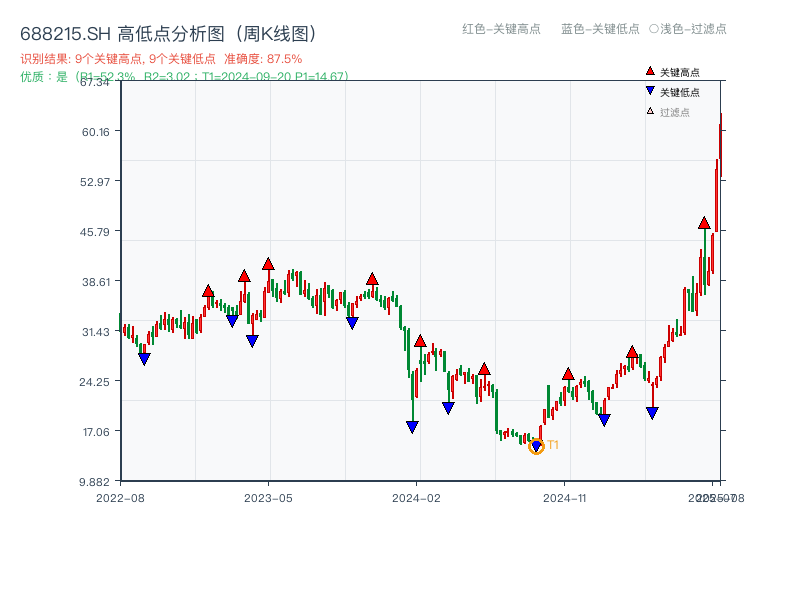Image resolution: width=800 pixels, height=600 pixels.
Task: Click the 2022-08 x-axis date label
Action: click(120, 497)
